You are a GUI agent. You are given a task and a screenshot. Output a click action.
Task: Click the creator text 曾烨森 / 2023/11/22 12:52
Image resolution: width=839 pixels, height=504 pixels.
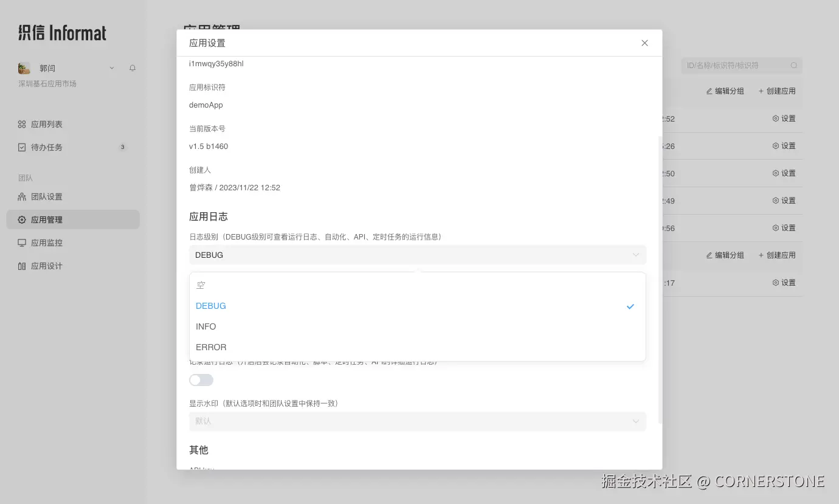click(235, 188)
